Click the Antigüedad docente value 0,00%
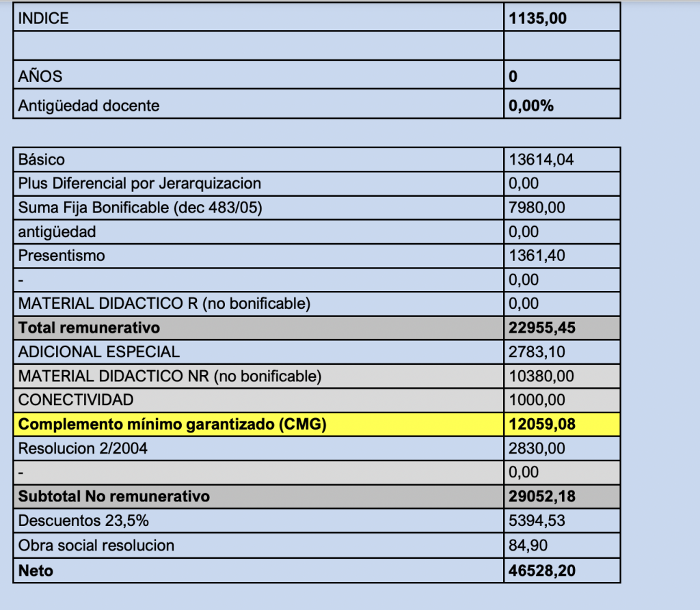The width and height of the screenshot is (700, 610). [531, 106]
